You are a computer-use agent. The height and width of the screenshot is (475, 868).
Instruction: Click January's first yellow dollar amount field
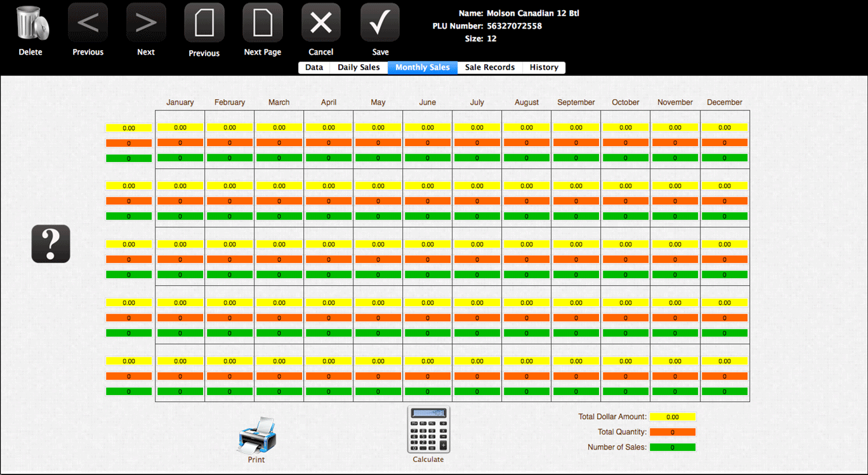[x=180, y=128]
